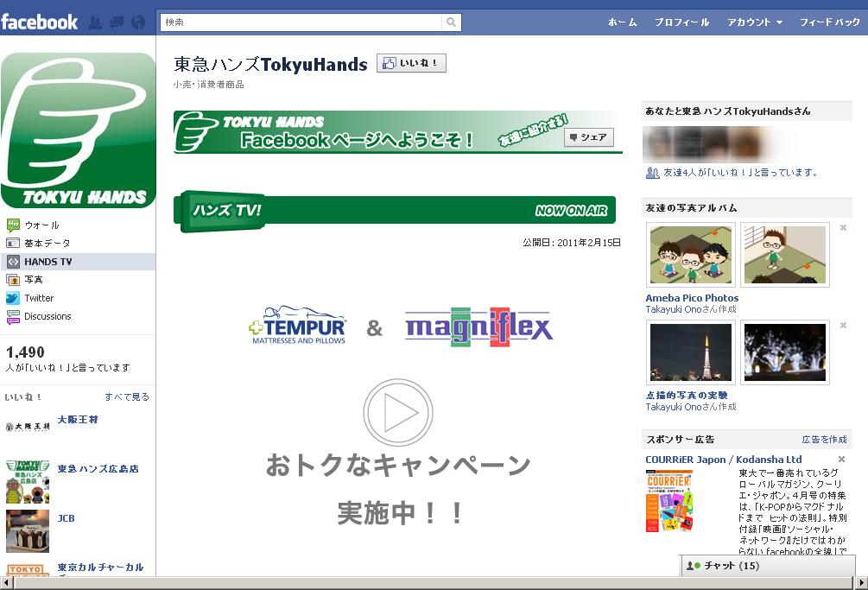Click the Discussions chat icon
Screen dimensions: 868x590
tap(13, 316)
